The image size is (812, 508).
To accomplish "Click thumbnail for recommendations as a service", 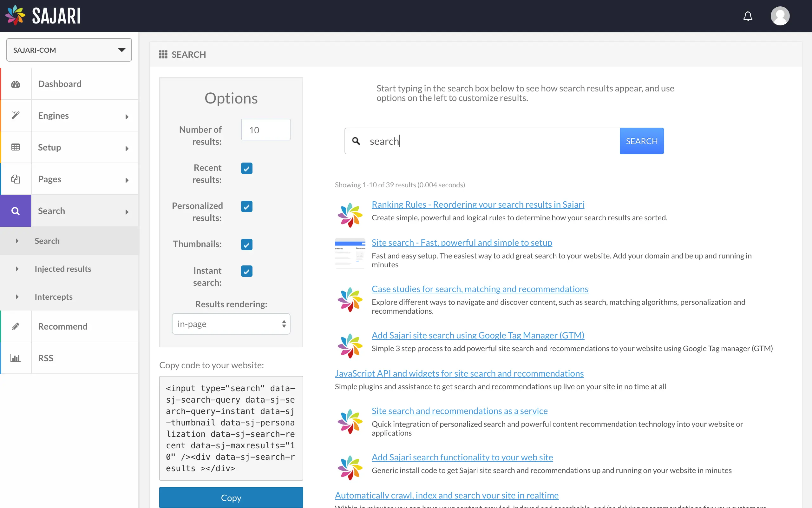I will pos(350,422).
